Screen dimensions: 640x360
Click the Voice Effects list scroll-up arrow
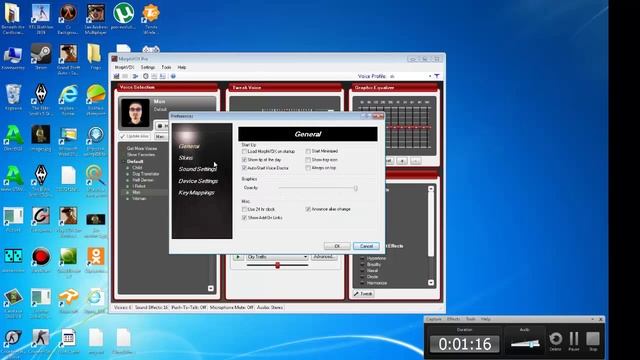(x=431, y=189)
